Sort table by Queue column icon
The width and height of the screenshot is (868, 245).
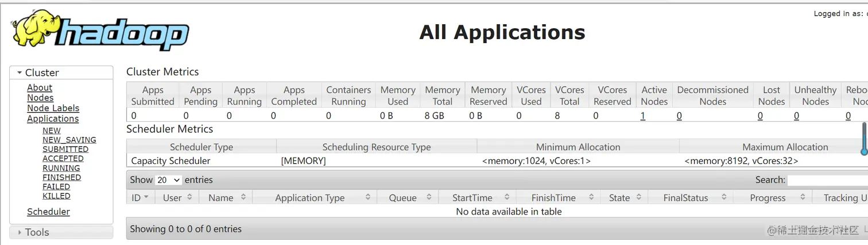pyautogui.click(x=428, y=197)
